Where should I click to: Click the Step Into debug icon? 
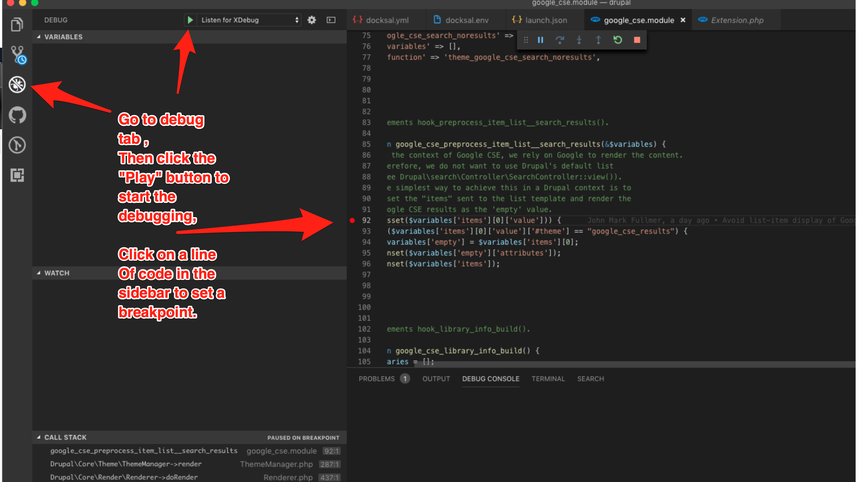[579, 40]
